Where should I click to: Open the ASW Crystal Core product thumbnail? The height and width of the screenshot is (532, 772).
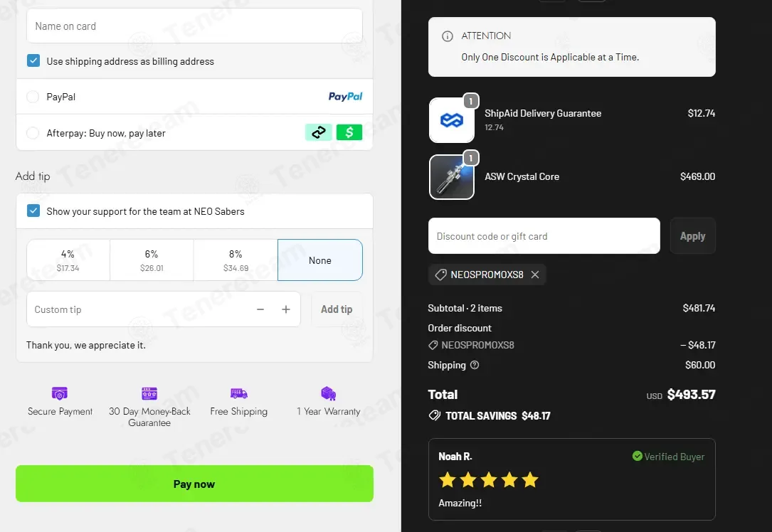coord(452,177)
